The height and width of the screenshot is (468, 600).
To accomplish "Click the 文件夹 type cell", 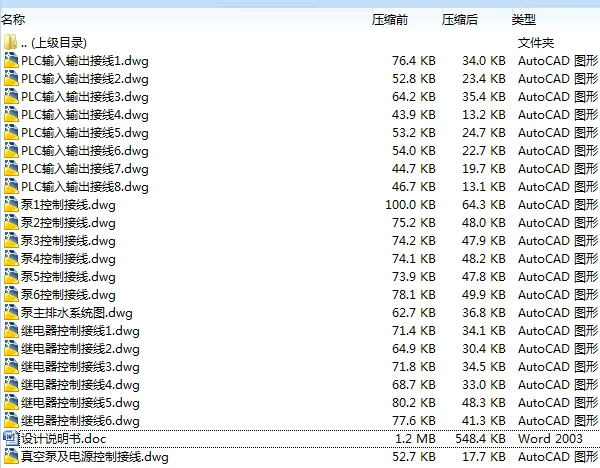I will click(x=536, y=42).
